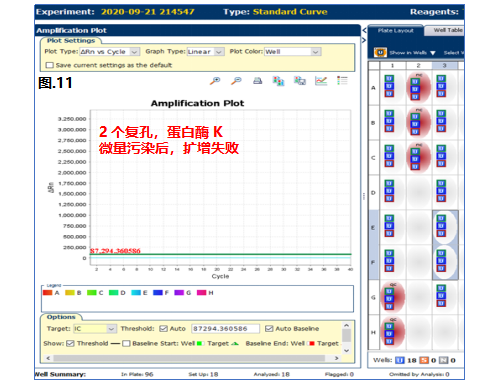
Task: Click the zoom in magnifier icon
Action: tap(215, 81)
